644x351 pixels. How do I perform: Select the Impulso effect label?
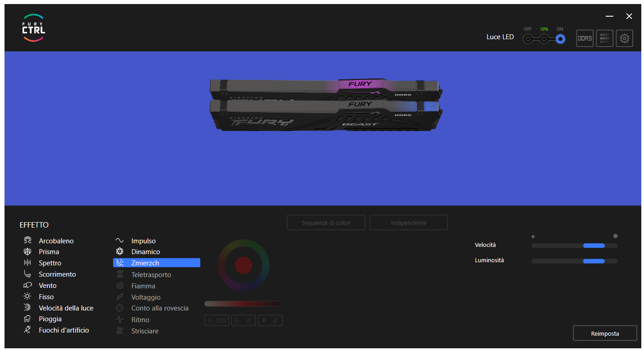point(143,241)
